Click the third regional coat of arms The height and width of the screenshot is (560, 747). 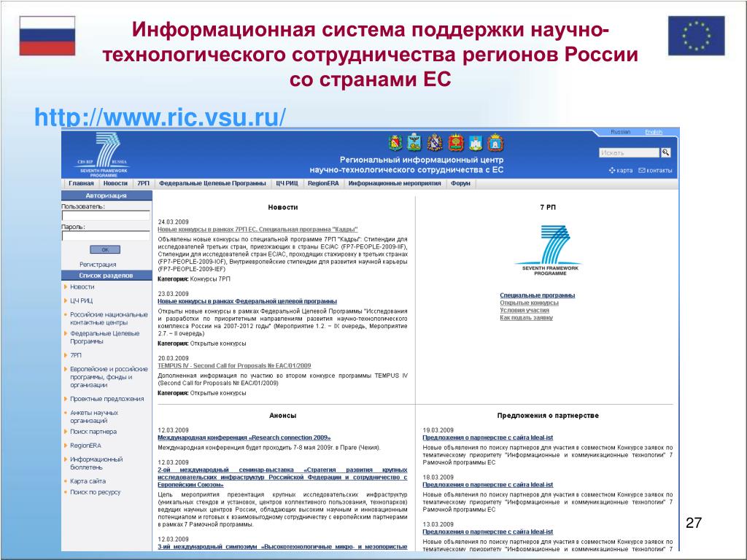(435, 142)
